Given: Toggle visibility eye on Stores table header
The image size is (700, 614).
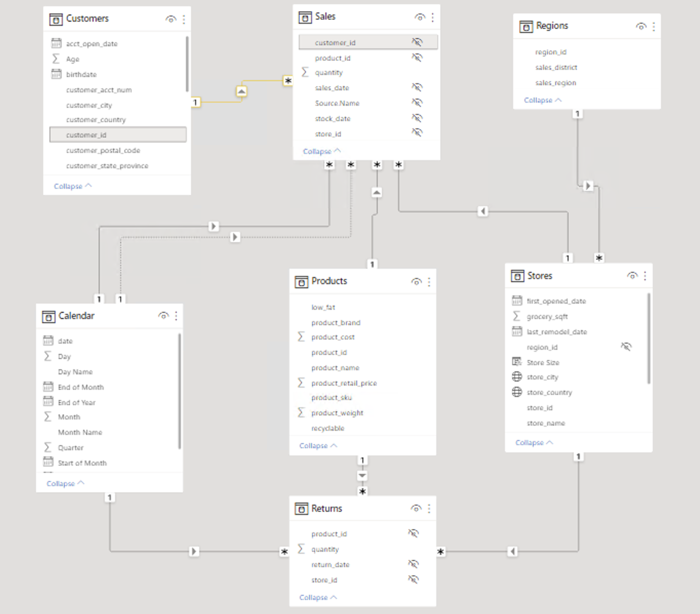Looking at the screenshot, I should pyautogui.click(x=632, y=275).
